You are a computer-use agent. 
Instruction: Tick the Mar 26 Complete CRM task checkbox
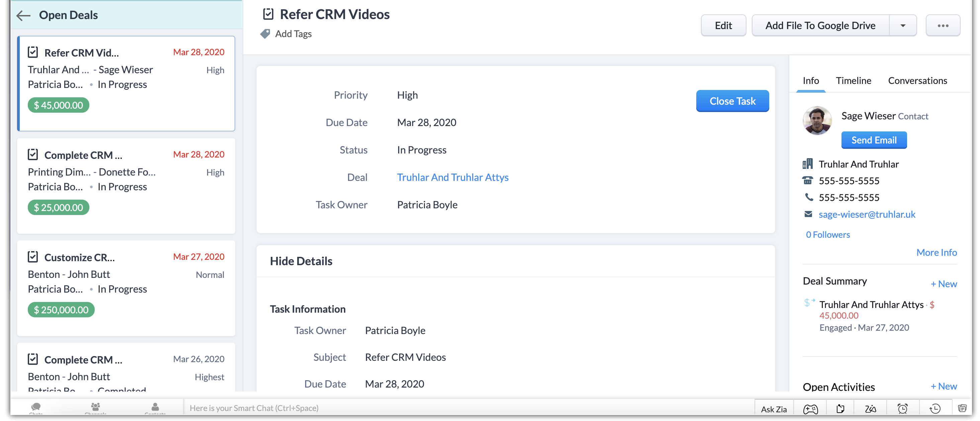(33, 359)
